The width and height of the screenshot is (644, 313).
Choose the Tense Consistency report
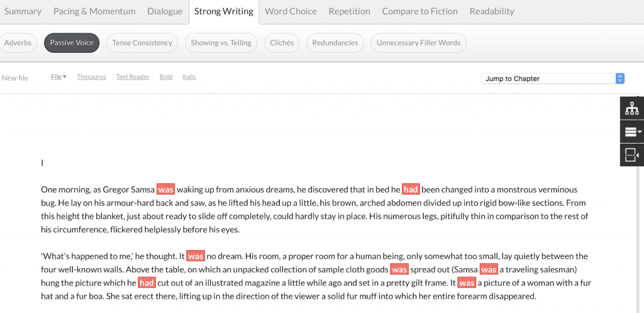pos(142,43)
